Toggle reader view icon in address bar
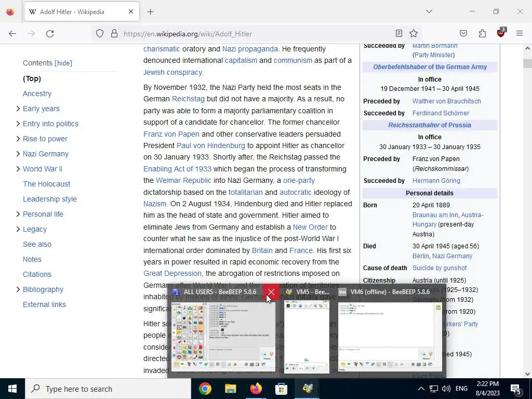This screenshot has height=399, width=532. click(x=399, y=33)
